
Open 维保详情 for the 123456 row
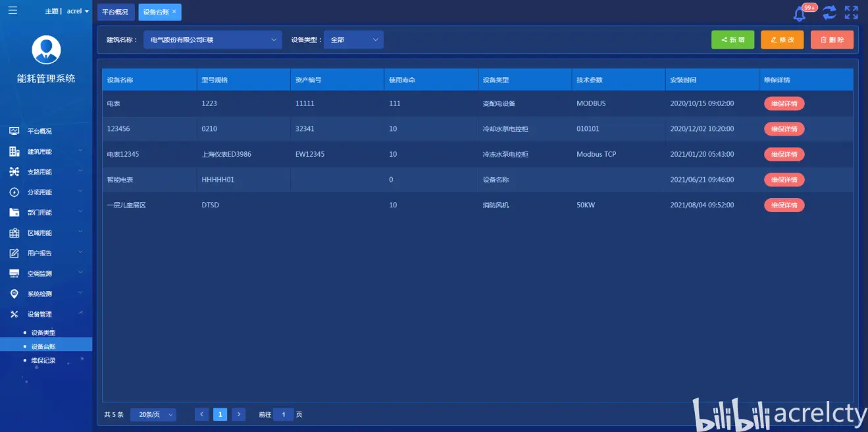point(784,129)
